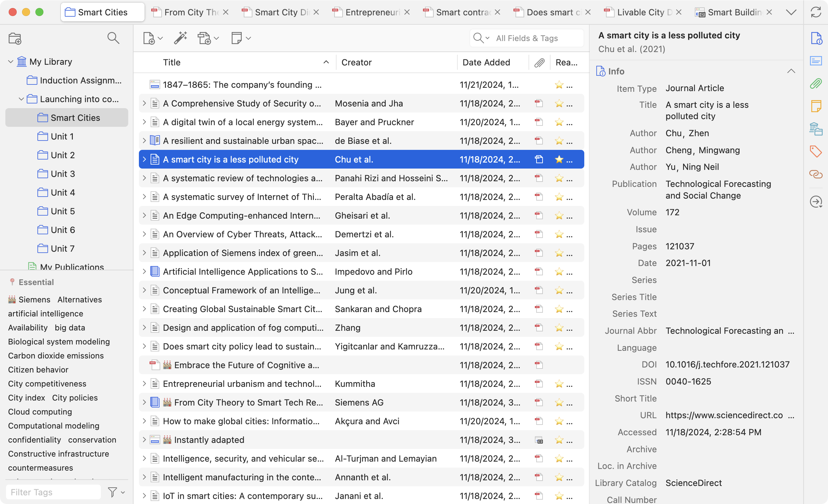Click the New Collection icon
The width and height of the screenshot is (828, 504).
coord(15,38)
